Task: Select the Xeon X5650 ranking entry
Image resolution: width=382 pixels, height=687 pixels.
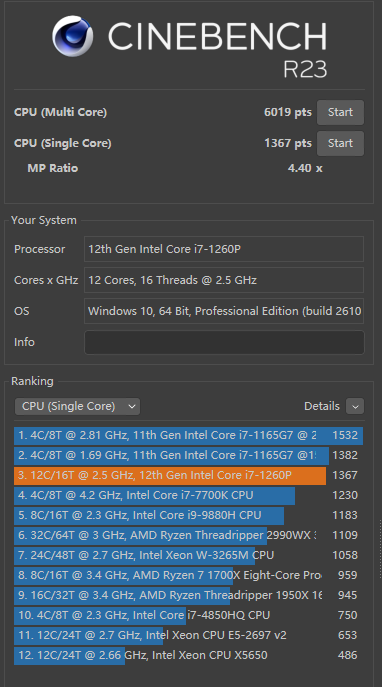Action: pyautogui.click(x=188, y=655)
